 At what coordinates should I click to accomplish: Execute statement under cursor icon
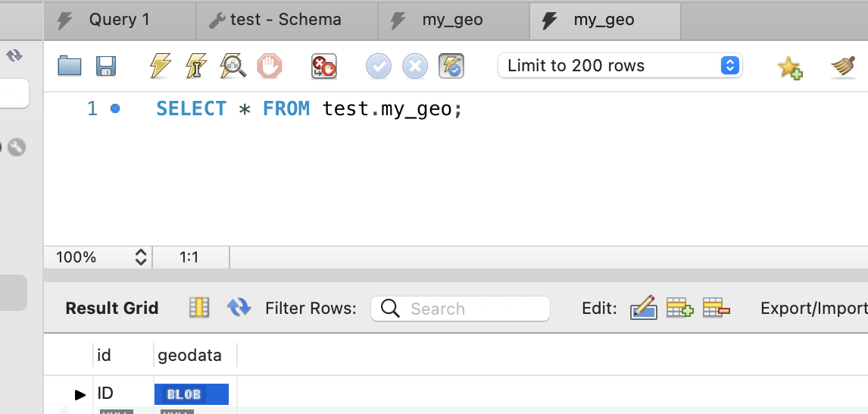point(196,66)
